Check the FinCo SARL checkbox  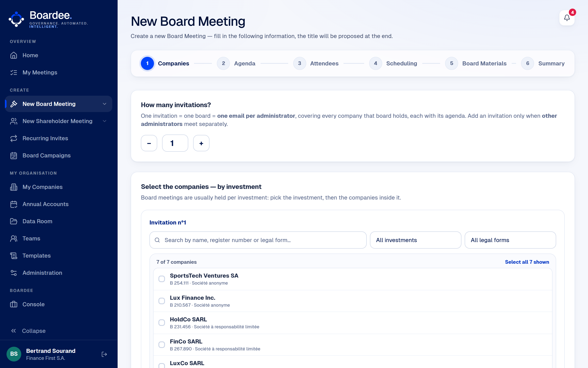tap(161, 345)
